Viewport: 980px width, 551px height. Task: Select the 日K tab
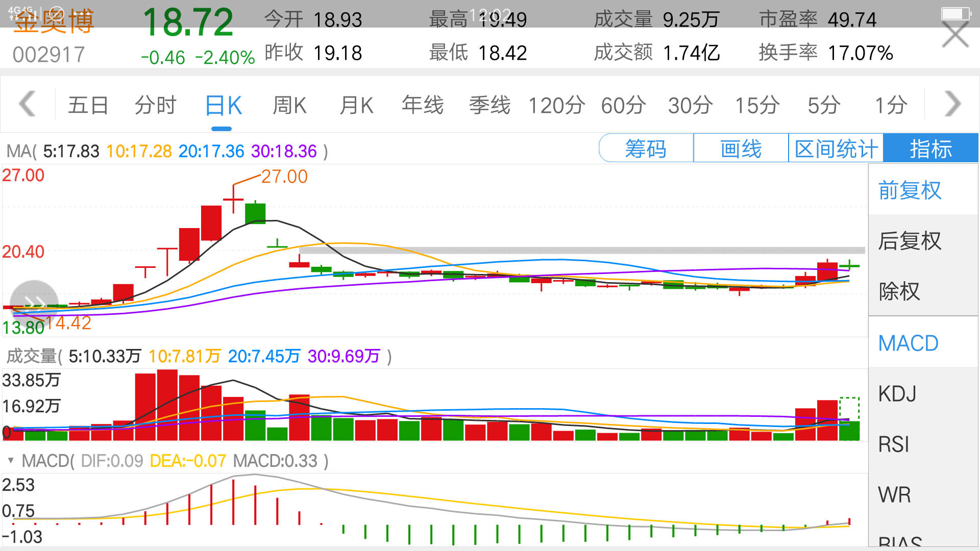pos(223,106)
